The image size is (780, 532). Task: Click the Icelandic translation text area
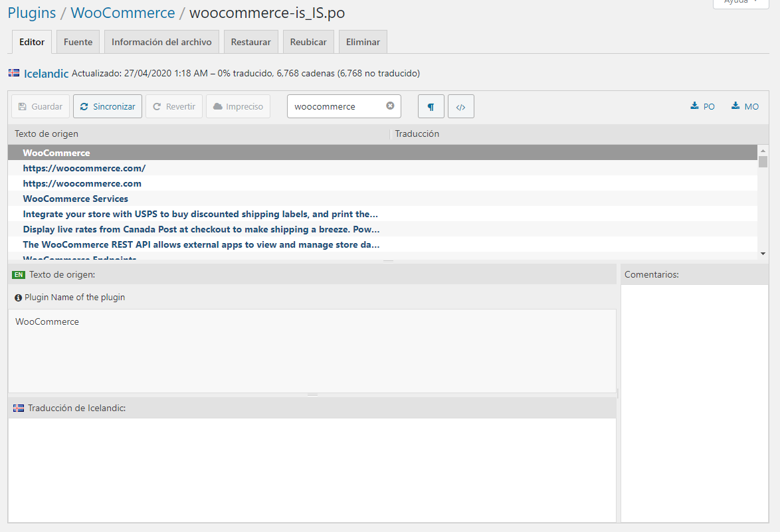(x=312, y=470)
